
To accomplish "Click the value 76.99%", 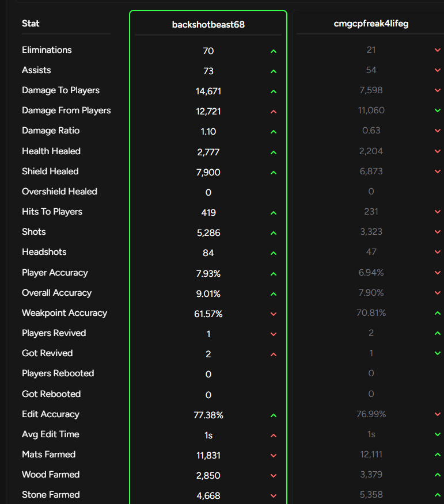I will coord(371,414).
